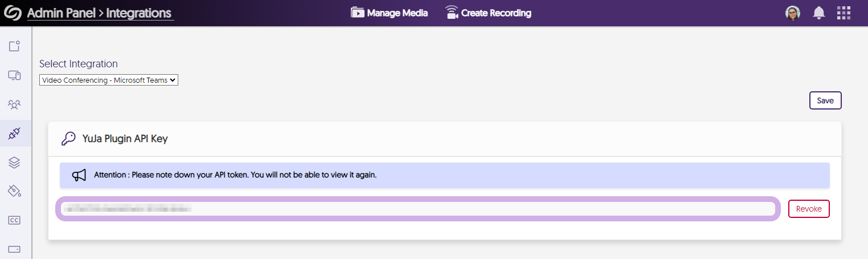The height and width of the screenshot is (259, 868).
Task: Click the YuJa logo icon
Action: pos(13,13)
